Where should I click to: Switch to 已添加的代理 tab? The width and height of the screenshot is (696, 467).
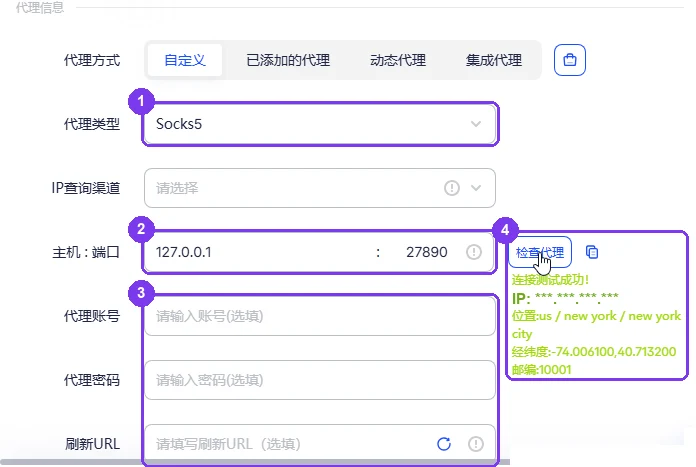(288, 60)
